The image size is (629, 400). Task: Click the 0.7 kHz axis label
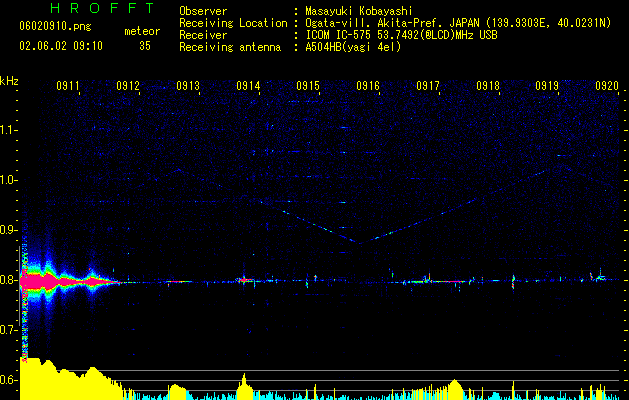point(8,329)
